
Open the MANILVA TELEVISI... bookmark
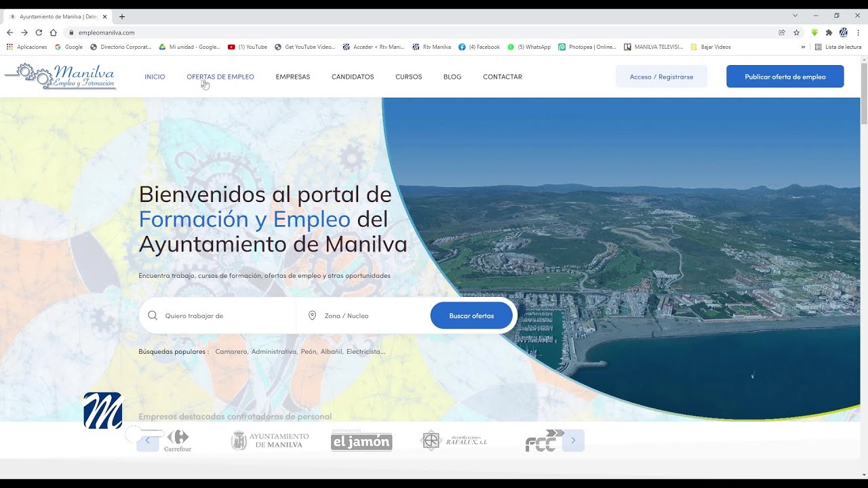point(654,47)
